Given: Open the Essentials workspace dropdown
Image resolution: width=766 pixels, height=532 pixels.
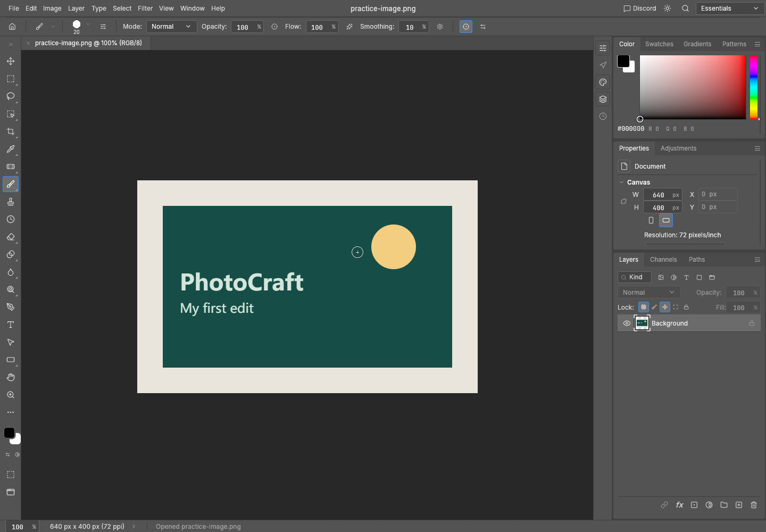Looking at the screenshot, I should click(730, 9).
